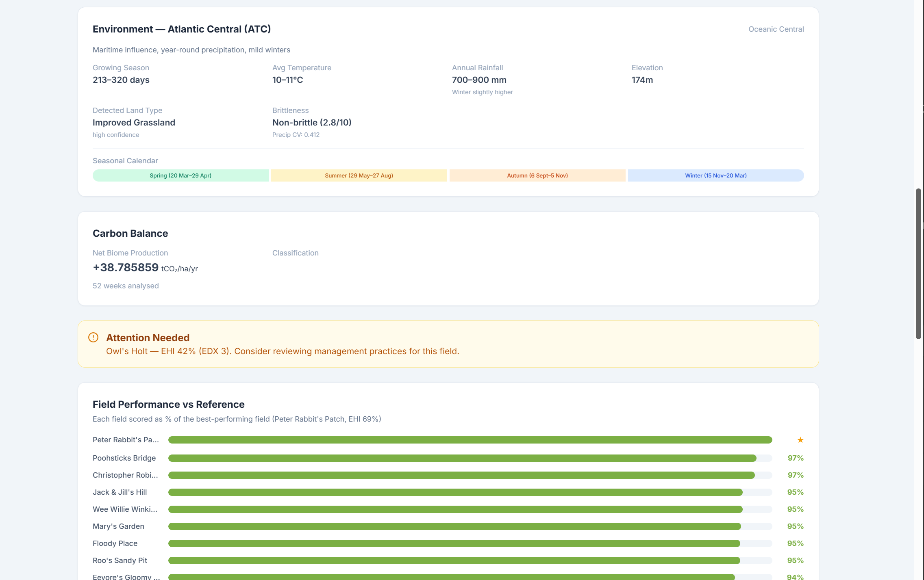Click the 97% score for Christopher Robi...
Viewport: 924px width, 580px height.
coord(796,475)
